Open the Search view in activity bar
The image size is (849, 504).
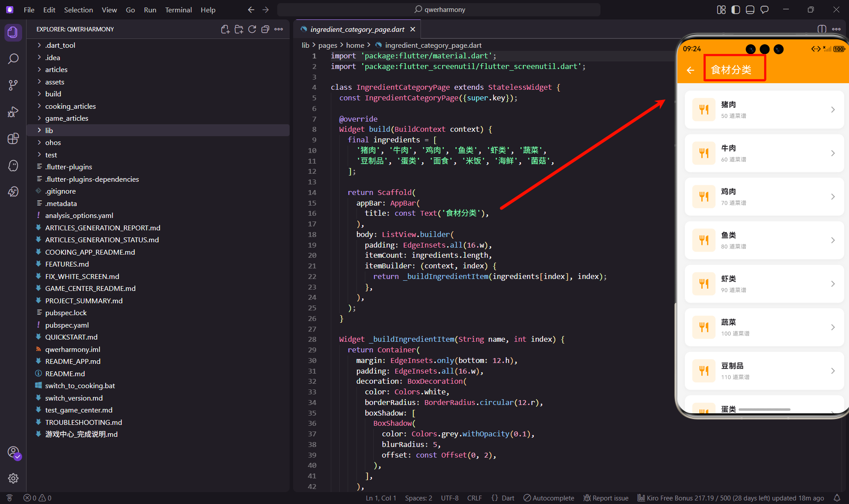pyautogui.click(x=13, y=59)
